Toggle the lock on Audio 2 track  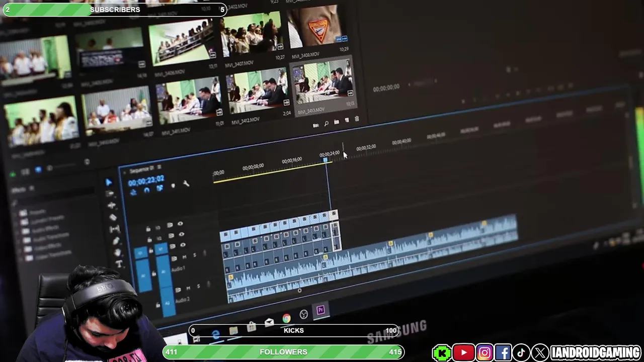(x=157, y=305)
